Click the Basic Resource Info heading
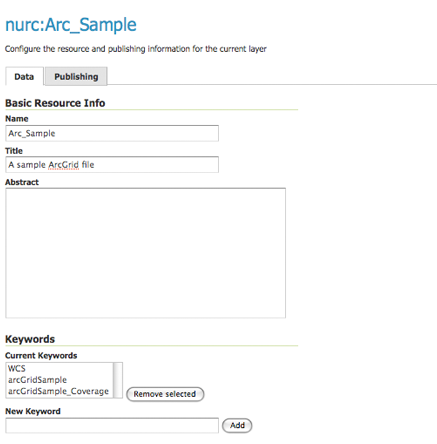Viewport: 437px width, 444px height. pyautogui.click(x=55, y=103)
